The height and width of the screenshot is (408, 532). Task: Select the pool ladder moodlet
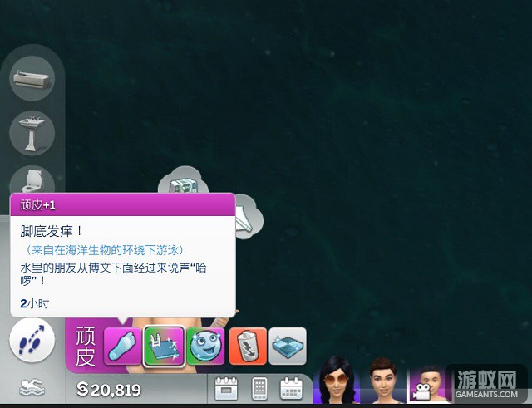pyautogui.click(x=165, y=347)
